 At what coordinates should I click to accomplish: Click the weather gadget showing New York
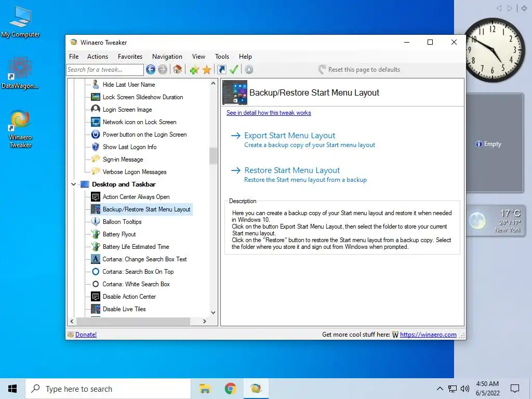(495, 221)
